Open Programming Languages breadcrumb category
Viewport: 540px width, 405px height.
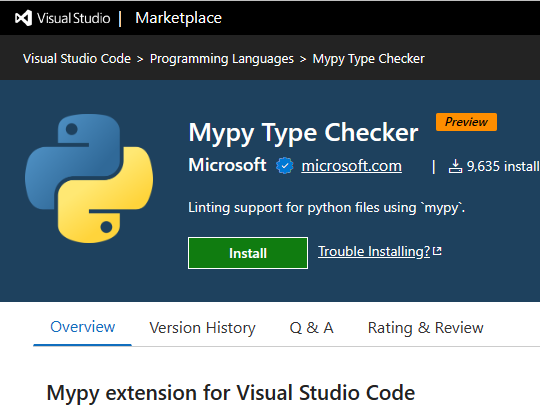tap(222, 59)
